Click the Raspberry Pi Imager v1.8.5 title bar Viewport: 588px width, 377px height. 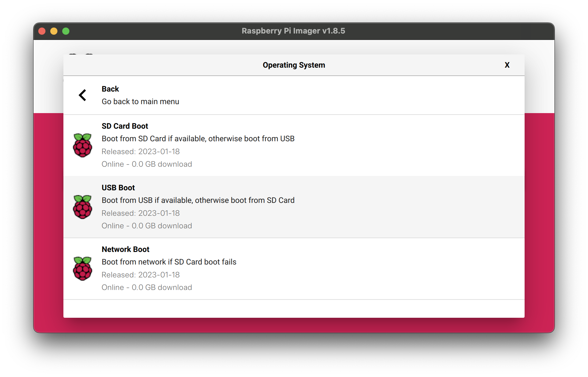click(293, 31)
